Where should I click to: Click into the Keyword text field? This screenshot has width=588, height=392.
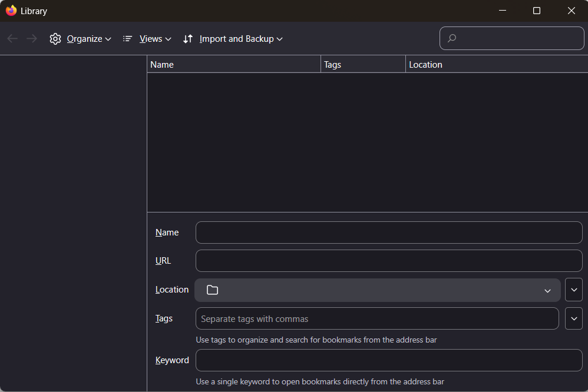[x=389, y=360]
